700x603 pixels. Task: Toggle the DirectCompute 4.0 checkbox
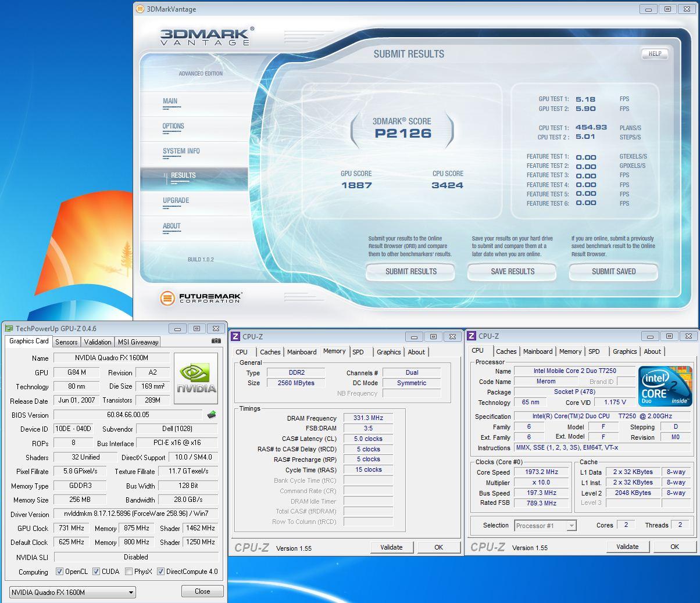coord(160,572)
